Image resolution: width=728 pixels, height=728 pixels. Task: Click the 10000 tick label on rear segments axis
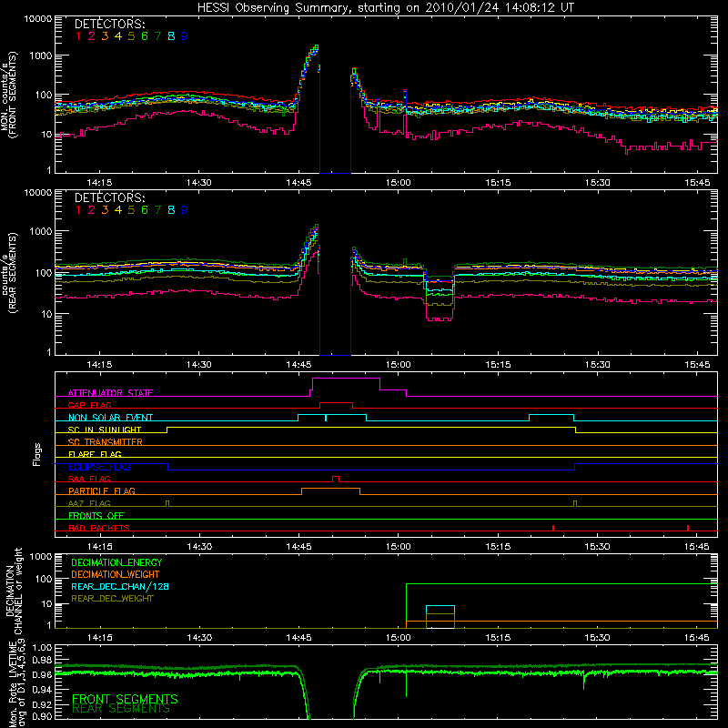pyautogui.click(x=38, y=193)
